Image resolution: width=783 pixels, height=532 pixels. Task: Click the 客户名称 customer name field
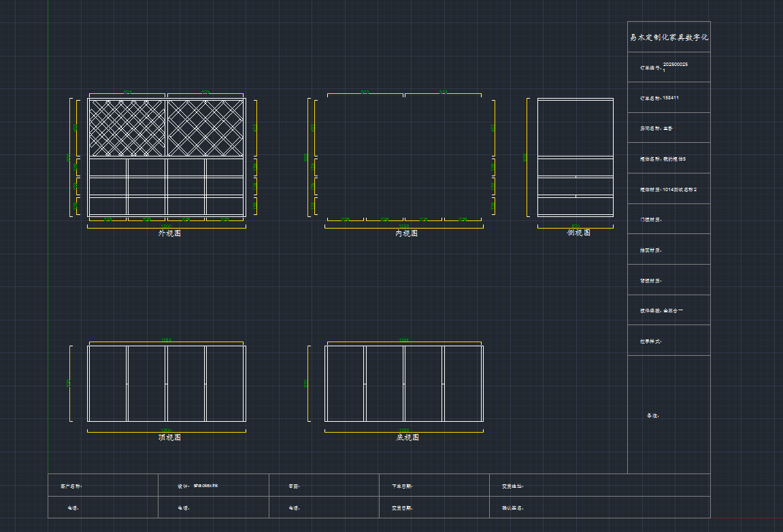pos(71,486)
